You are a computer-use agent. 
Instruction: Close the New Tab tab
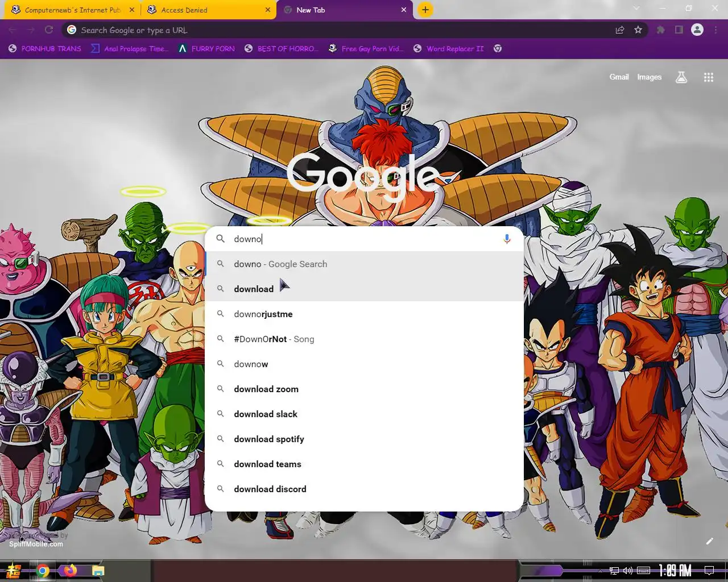pos(404,10)
